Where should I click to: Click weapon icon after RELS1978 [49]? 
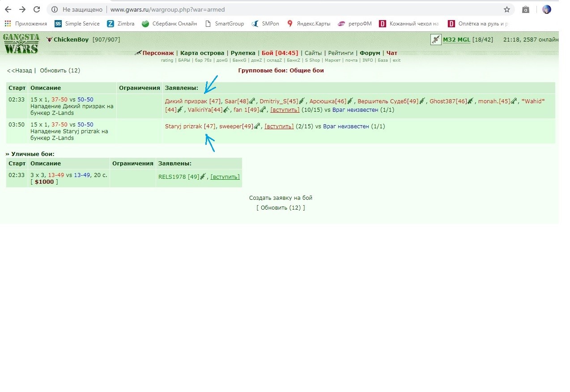click(203, 177)
